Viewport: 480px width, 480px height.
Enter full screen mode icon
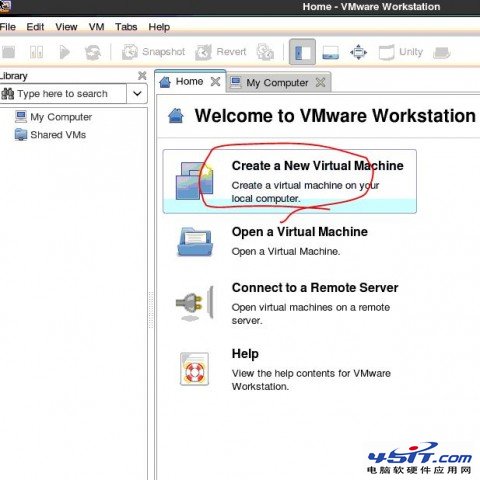358,52
